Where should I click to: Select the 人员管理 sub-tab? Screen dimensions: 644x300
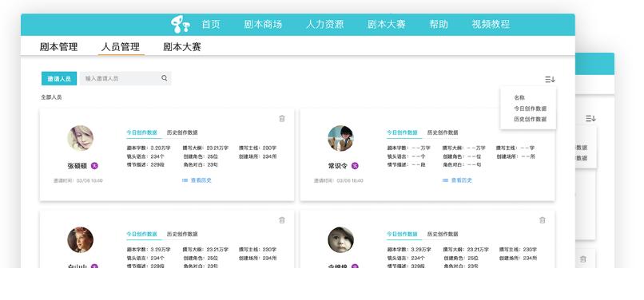coord(121,47)
